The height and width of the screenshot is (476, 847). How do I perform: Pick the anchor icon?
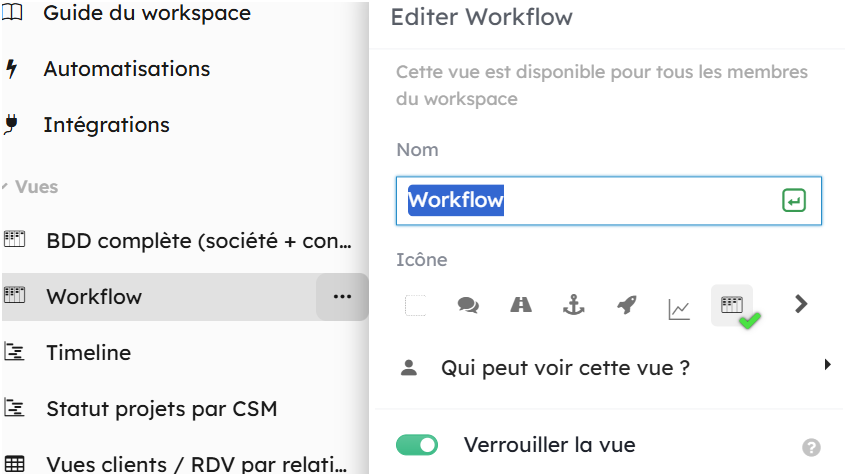click(574, 305)
